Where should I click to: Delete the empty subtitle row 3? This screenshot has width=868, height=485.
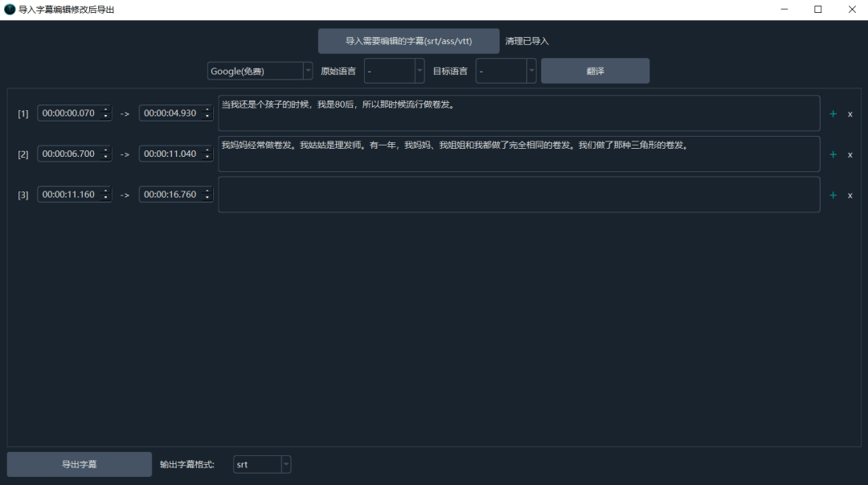coord(850,195)
